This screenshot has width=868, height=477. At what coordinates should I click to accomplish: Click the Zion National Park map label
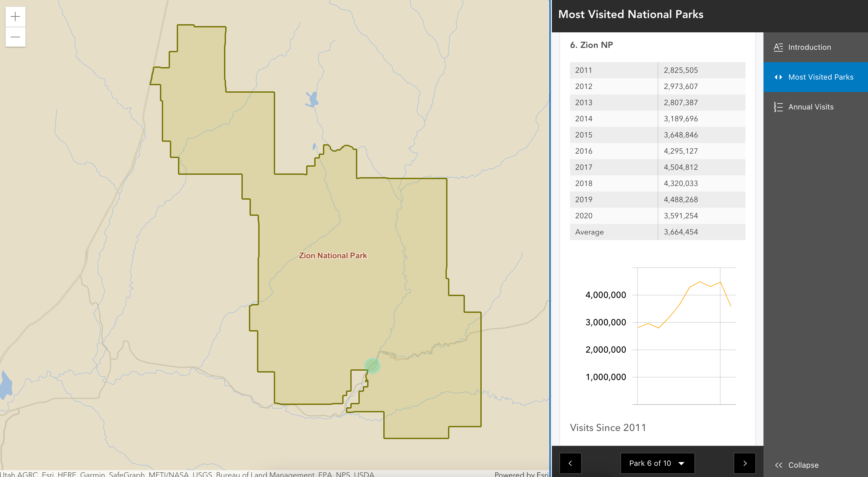(x=333, y=255)
